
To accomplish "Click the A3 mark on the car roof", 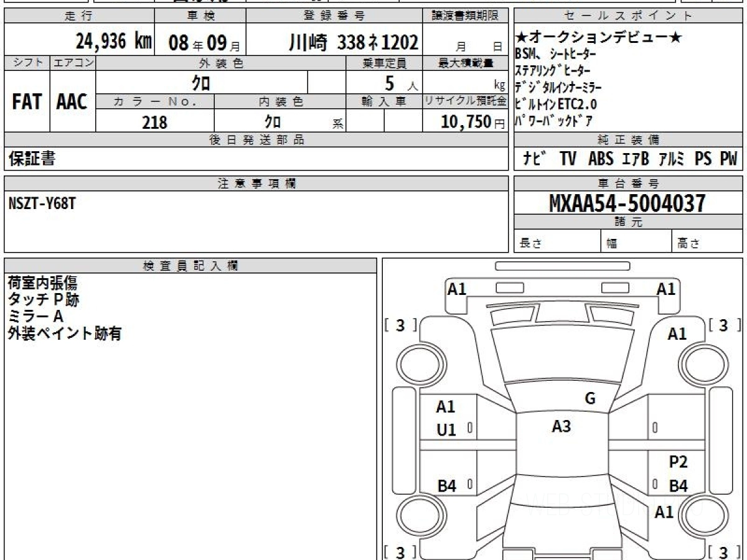I will (x=561, y=426).
